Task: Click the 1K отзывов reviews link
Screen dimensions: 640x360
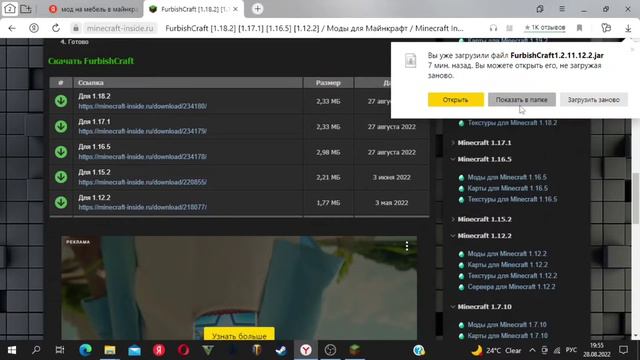Action: (545, 28)
